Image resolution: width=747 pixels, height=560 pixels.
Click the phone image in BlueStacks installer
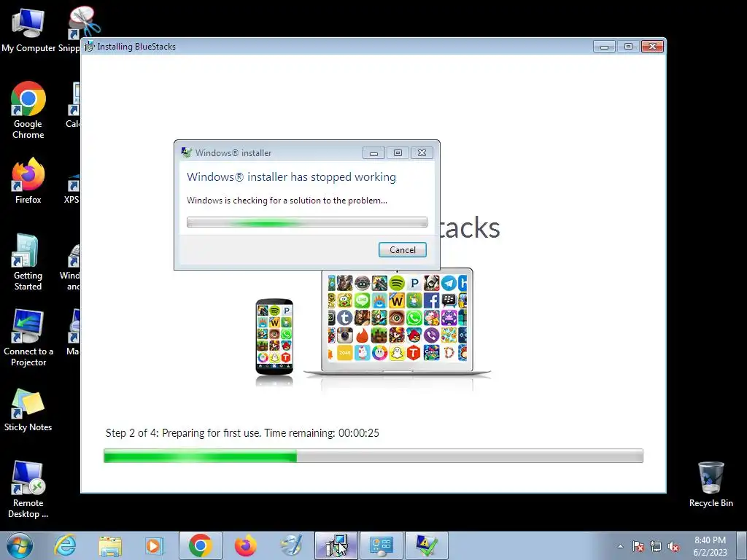pyautogui.click(x=274, y=337)
